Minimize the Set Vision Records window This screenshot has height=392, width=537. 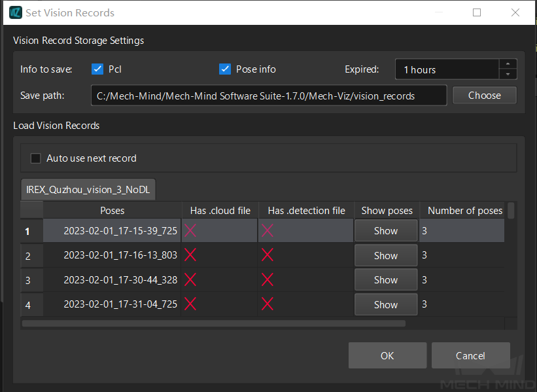tap(439, 12)
